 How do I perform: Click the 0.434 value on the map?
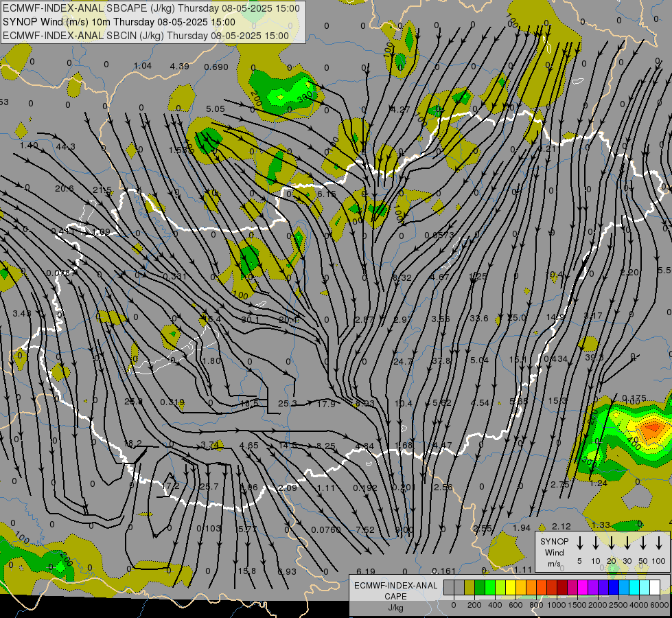click(555, 358)
